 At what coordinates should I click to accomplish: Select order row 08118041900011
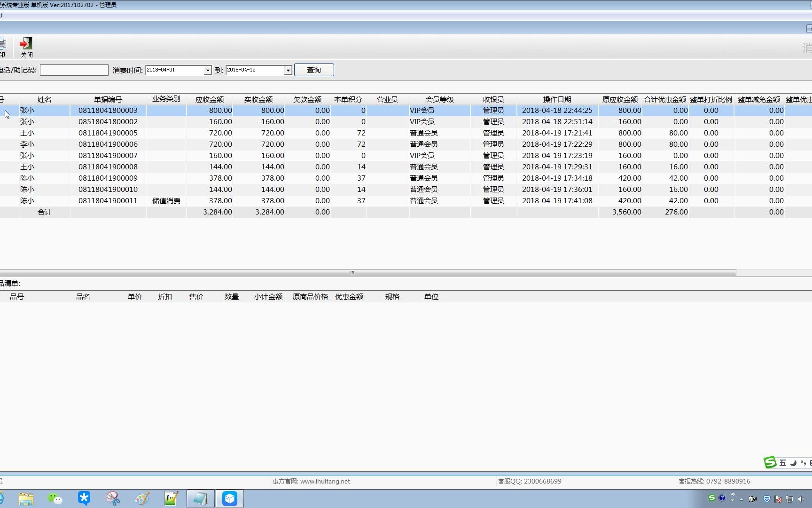[406, 201]
